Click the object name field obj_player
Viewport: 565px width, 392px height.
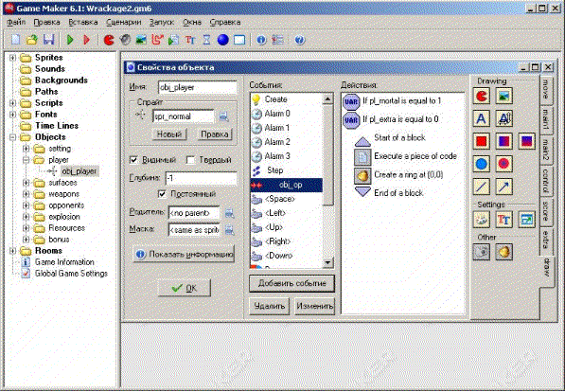point(198,88)
